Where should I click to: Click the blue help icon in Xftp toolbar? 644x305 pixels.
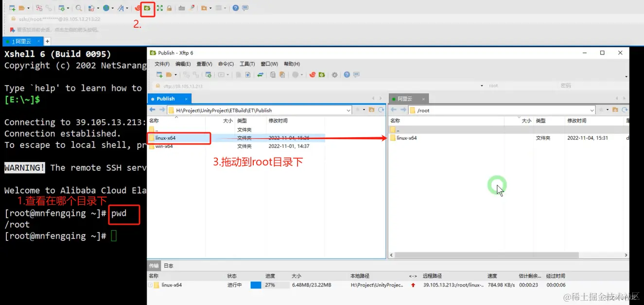click(347, 75)
